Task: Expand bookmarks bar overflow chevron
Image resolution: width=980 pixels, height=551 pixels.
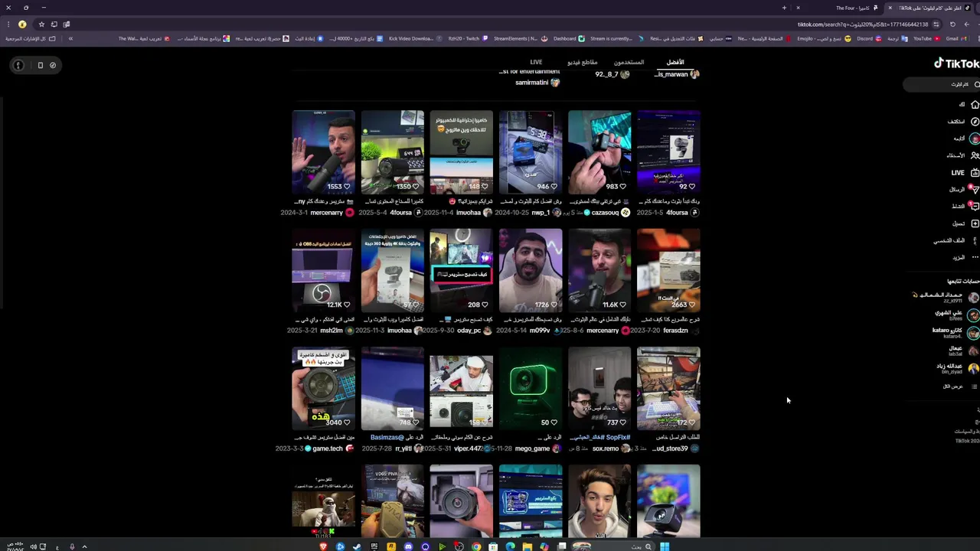Action: (70, 38)
